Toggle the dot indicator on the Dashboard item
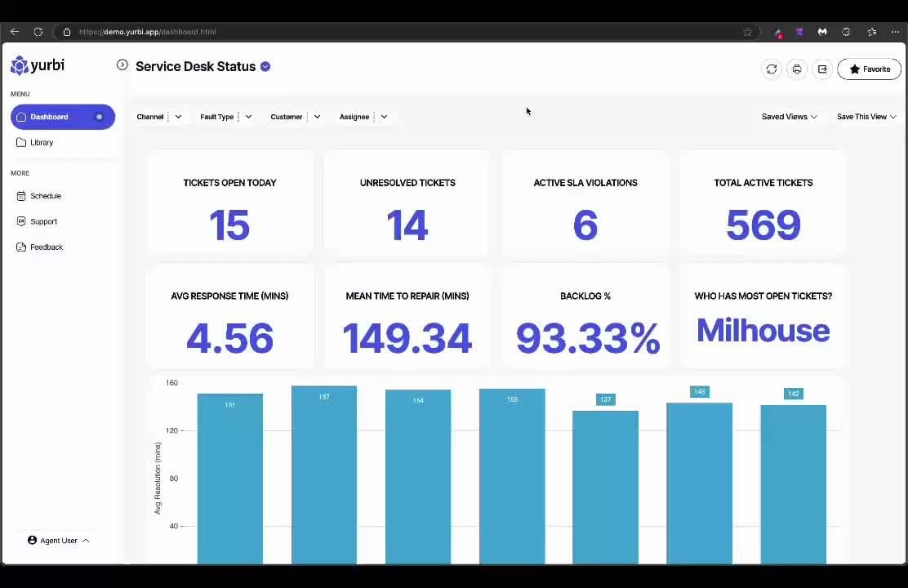The image size is (908, 588). 100,117
